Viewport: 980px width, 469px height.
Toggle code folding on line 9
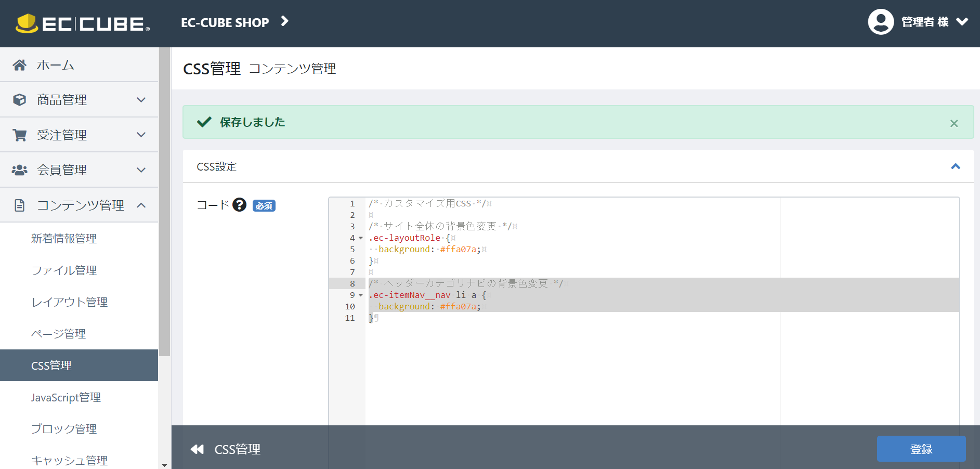click(361, 295)
